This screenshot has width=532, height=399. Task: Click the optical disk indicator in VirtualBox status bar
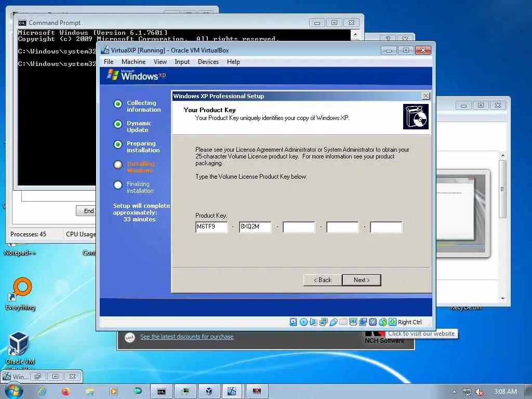click(303, 322)
